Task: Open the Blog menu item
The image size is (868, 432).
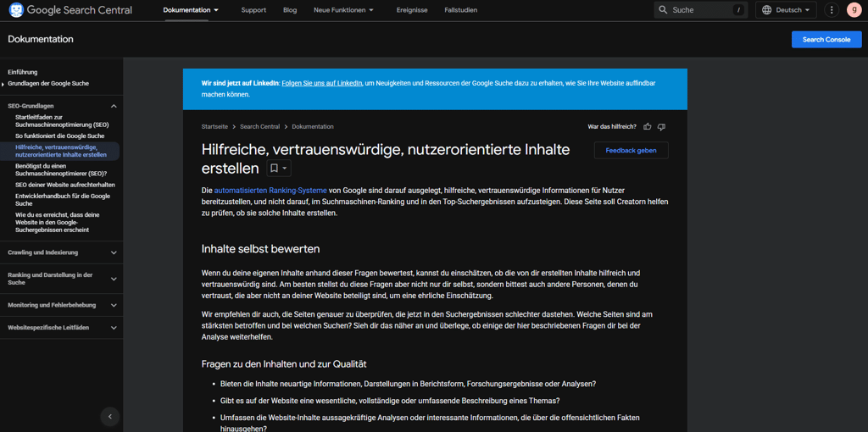Action: tap(290, 10)
